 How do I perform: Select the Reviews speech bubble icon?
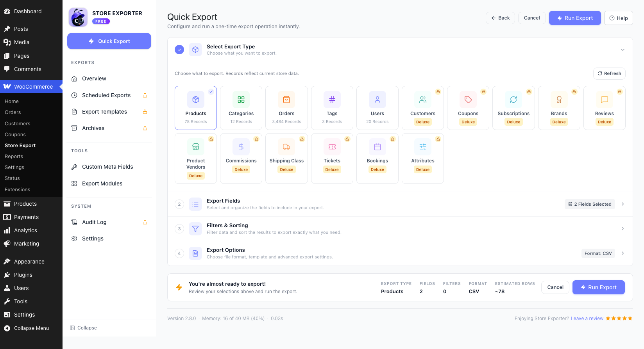point(605,100)
